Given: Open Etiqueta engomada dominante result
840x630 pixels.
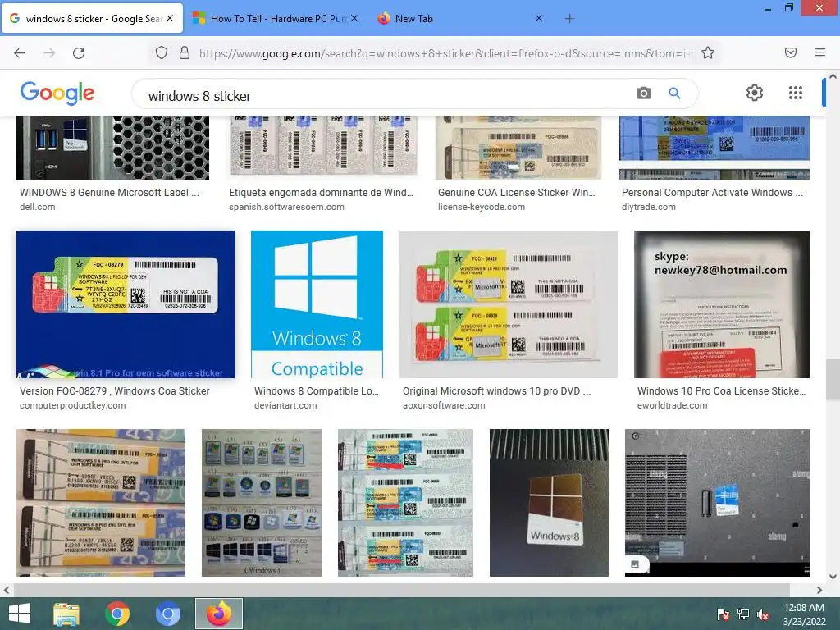Looking at the screenshot, I should point(321,192).
